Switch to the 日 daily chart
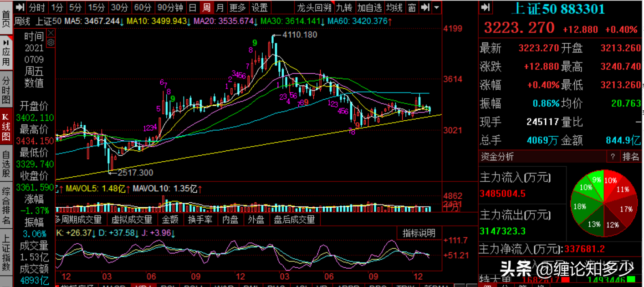Image resolution: width=644 pixels, height=287 pixels. click(193, 7)
